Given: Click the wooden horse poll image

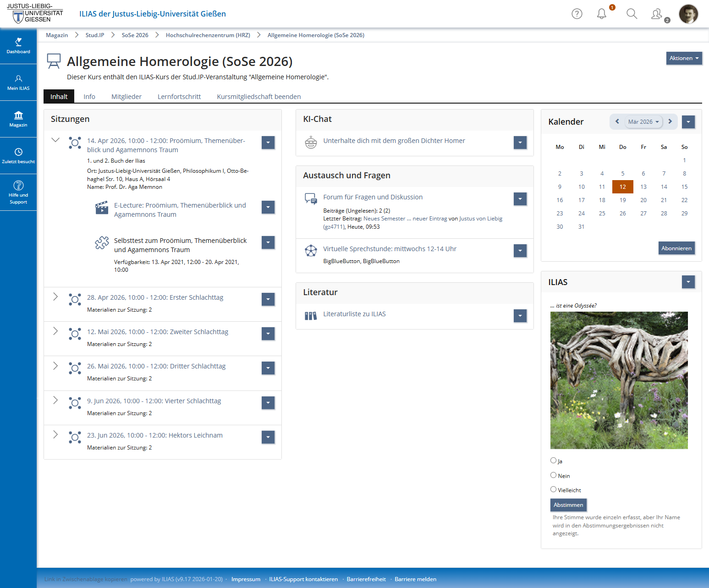Looking at the screenshot, I should 619,380.
